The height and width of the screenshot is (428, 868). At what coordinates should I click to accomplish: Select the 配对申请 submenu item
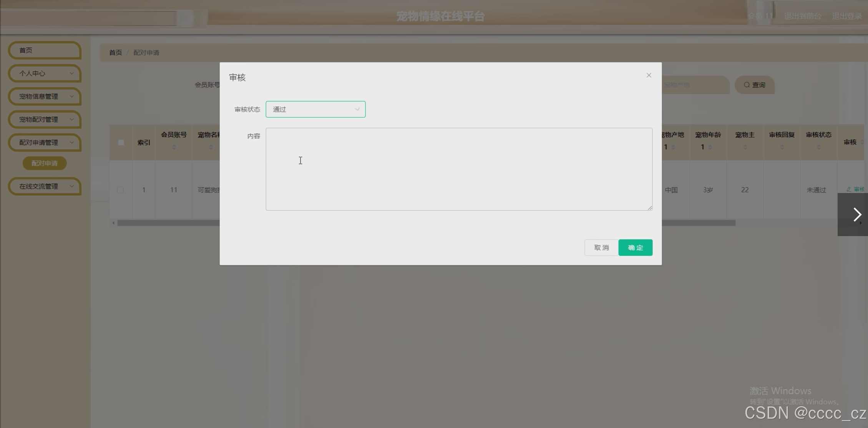pyautogui.click(x=45, y=163)
